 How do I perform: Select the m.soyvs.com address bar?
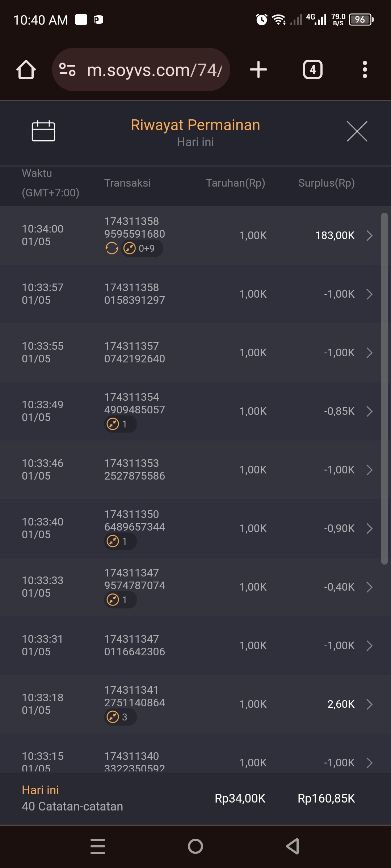[154, 70]
